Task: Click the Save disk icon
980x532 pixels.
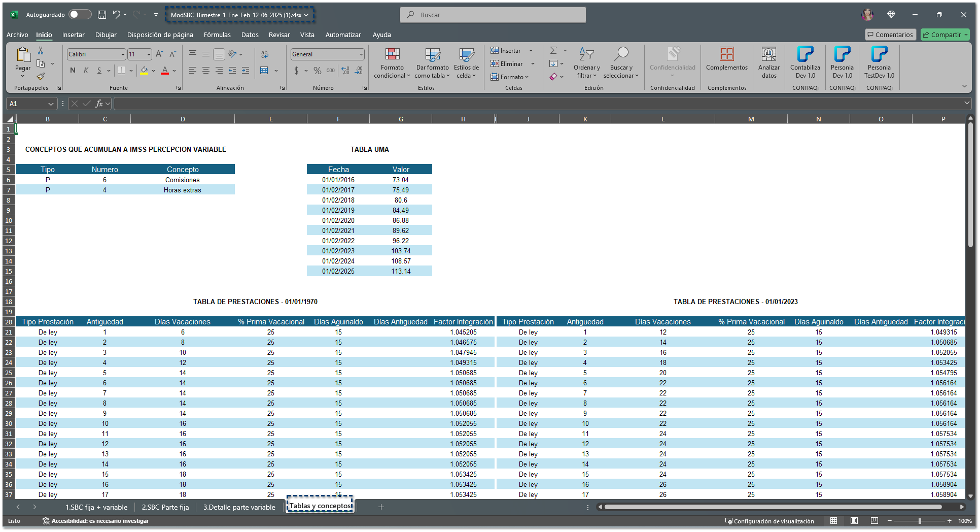Action: [102, 15]
